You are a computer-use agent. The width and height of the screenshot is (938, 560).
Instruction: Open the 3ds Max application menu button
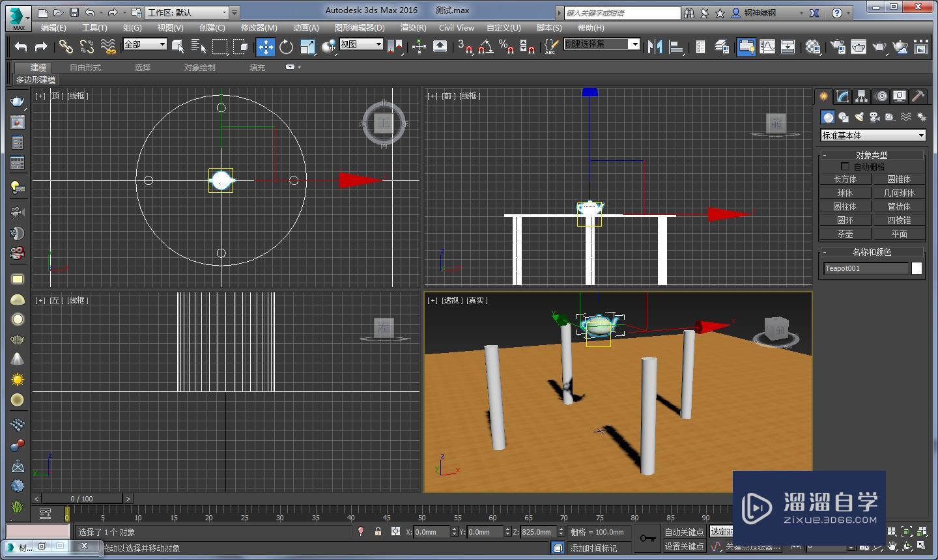[x=19, y=18]
